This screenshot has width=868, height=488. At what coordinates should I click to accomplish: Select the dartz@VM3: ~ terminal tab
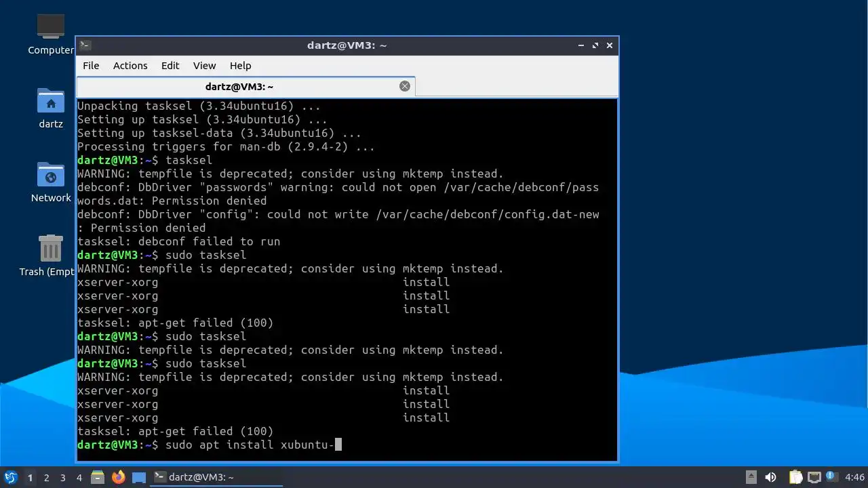click(x=245, y=87)
